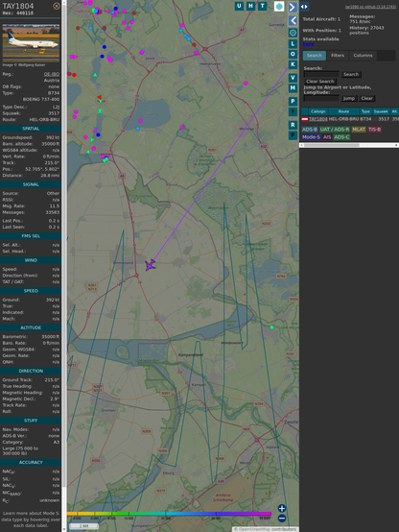
Task: Click the left chevron sidebar collapse button
Action: pos(293,21)
